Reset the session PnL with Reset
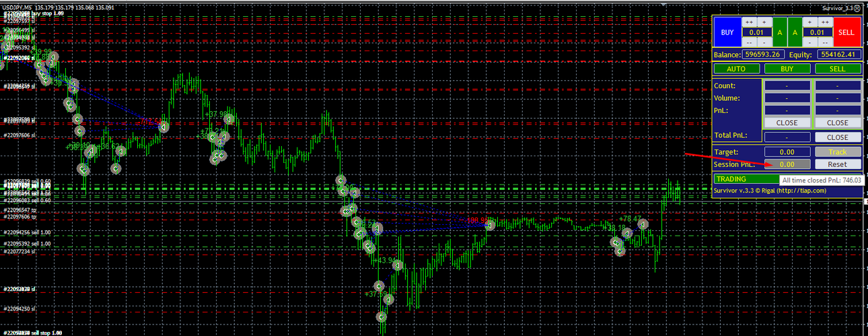 click(838, 164)
